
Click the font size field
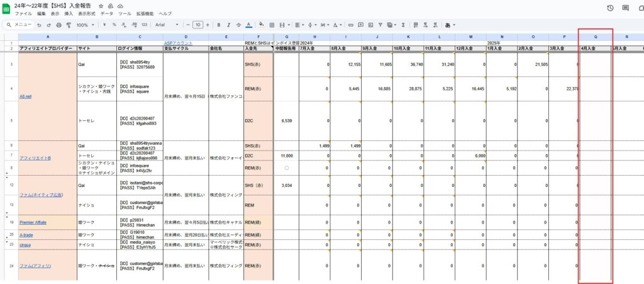pyautogui.click(x=197, y=25)
